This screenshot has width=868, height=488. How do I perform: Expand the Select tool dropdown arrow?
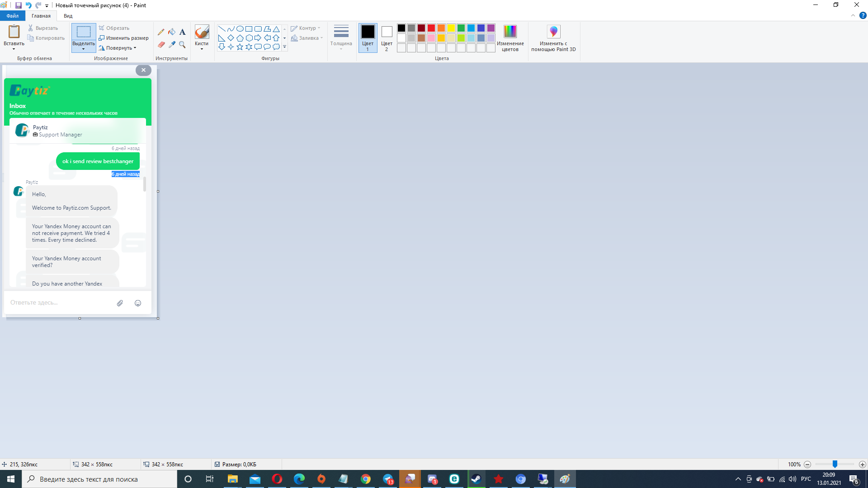[x=84, y=49]
